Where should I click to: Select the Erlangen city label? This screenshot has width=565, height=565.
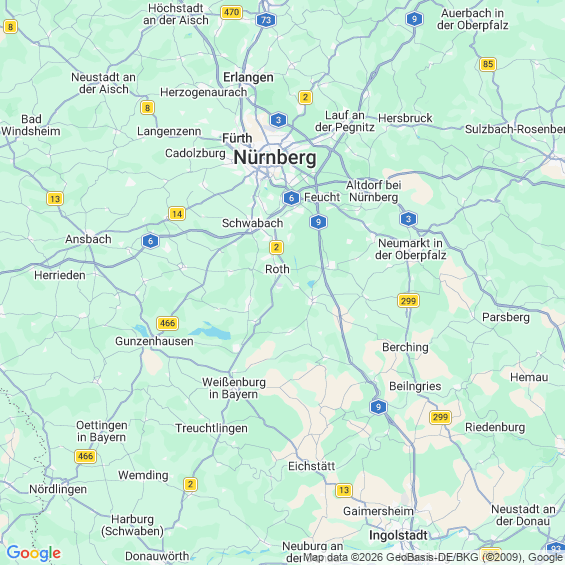point(248,77)
